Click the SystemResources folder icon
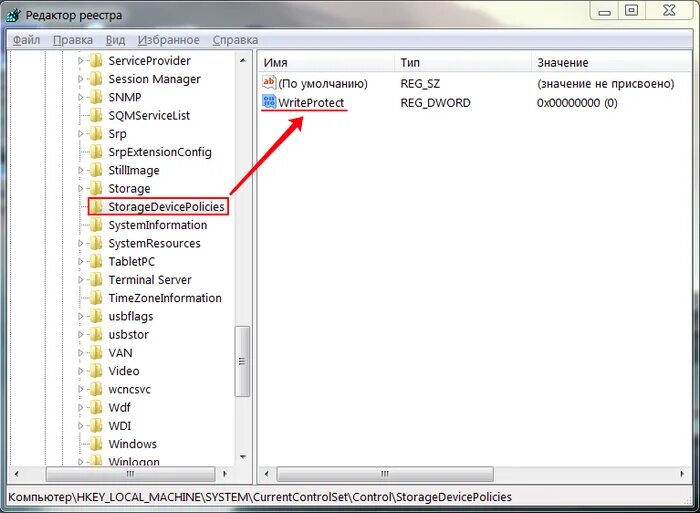Viewport: 700px width, 513px height. tap(96, 243)
